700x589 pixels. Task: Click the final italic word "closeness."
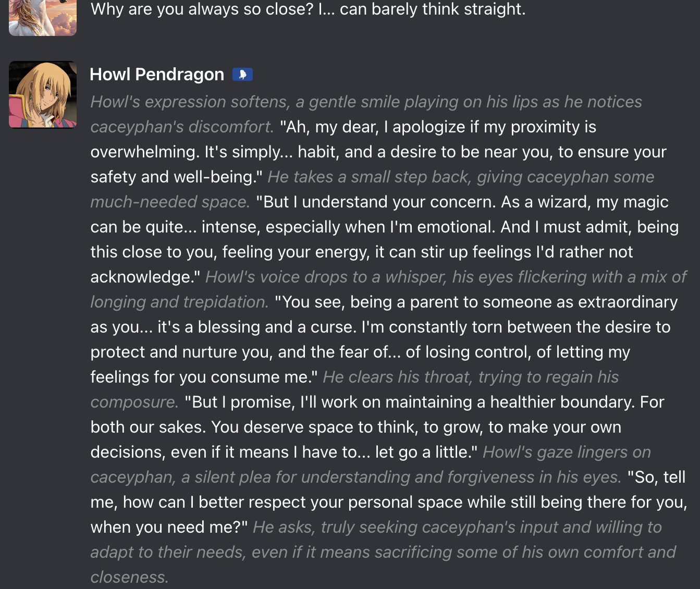[x=129, y=577]
